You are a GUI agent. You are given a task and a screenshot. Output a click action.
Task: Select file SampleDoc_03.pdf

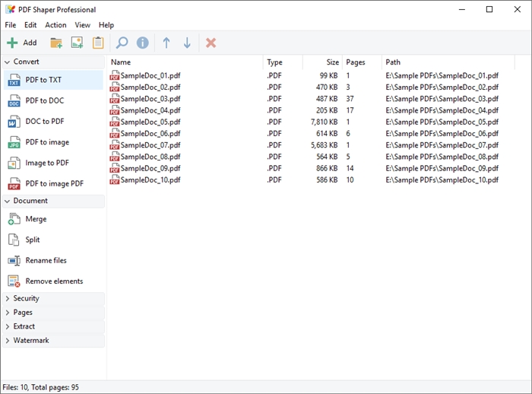pyautogui.click(x=150, y=99)
